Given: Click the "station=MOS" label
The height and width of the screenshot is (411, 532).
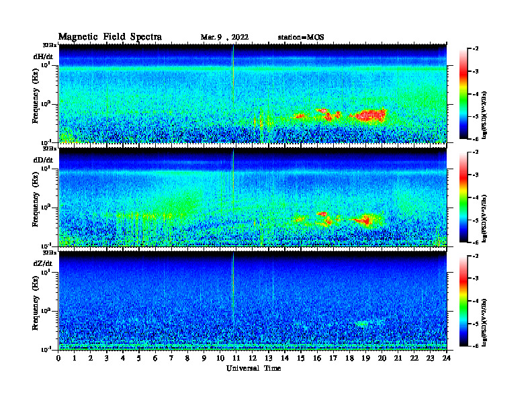Looking at the screenshot, I should [301, 38].
